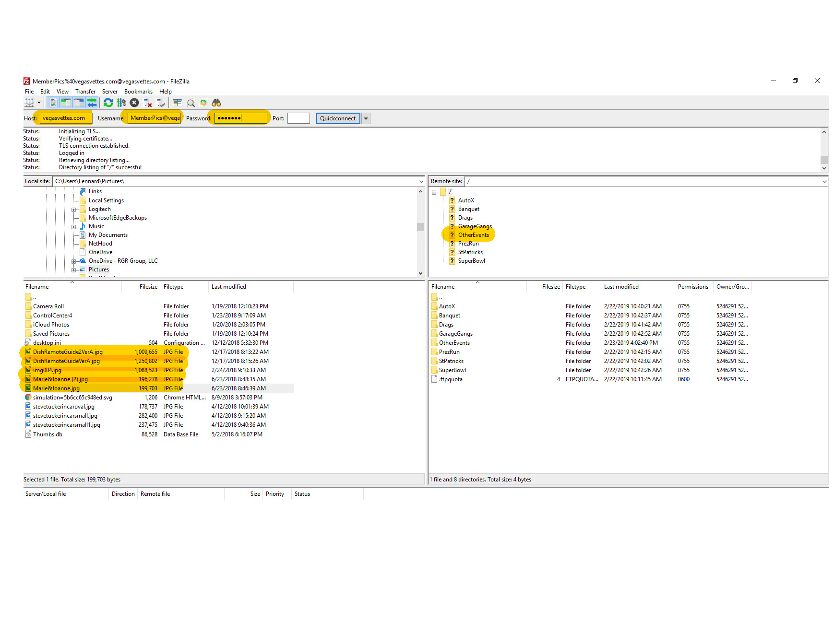834x644 pixels.
Task: Open the Remote site path dropdown
Action: 824,181
